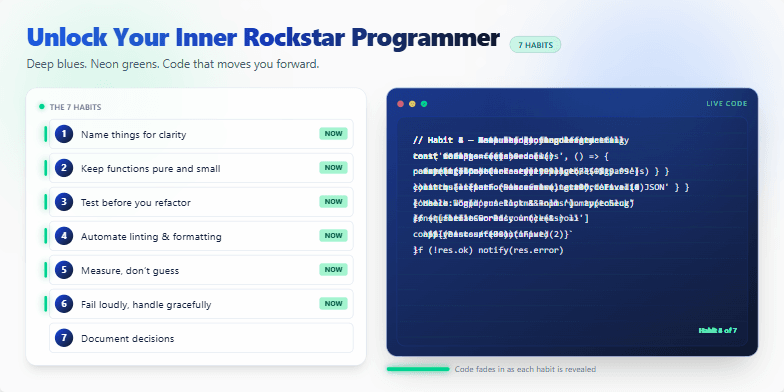Click the red dot in code window
The width and height of the screenshot is (784, 392).
400,104
